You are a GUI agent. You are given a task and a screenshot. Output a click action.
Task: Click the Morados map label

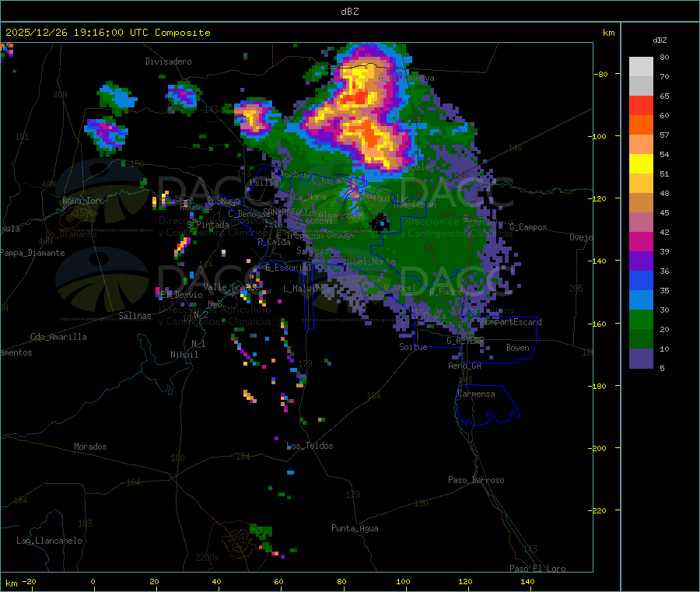pyautogui.click(x=90, y=447)
